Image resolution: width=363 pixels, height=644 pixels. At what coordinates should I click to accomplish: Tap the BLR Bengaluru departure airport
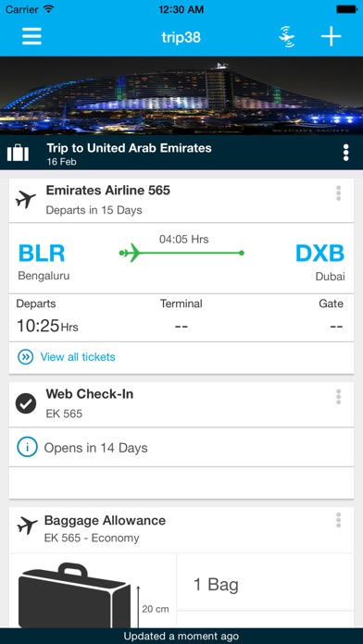point(44,262)
